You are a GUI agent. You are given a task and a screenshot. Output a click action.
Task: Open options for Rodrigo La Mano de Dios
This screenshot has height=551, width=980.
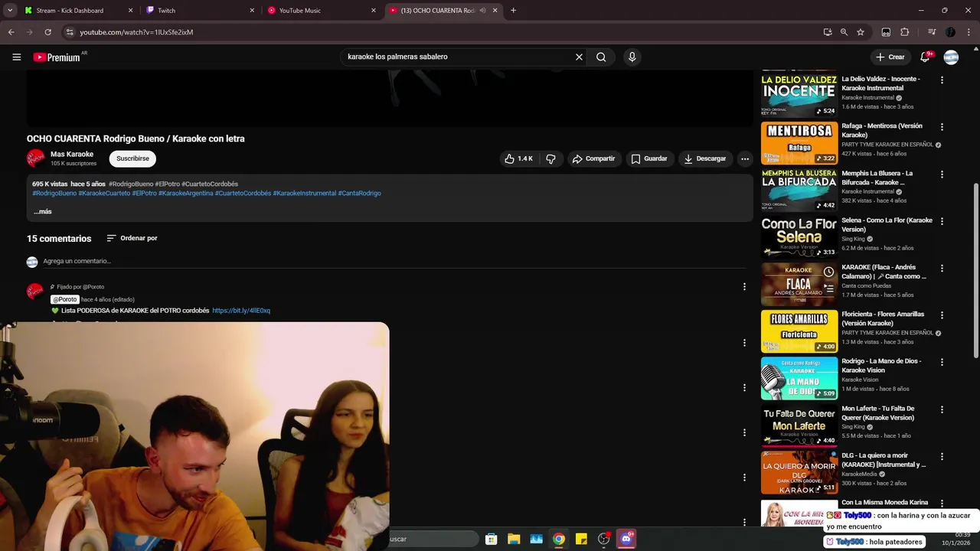(x=942, y=362)
